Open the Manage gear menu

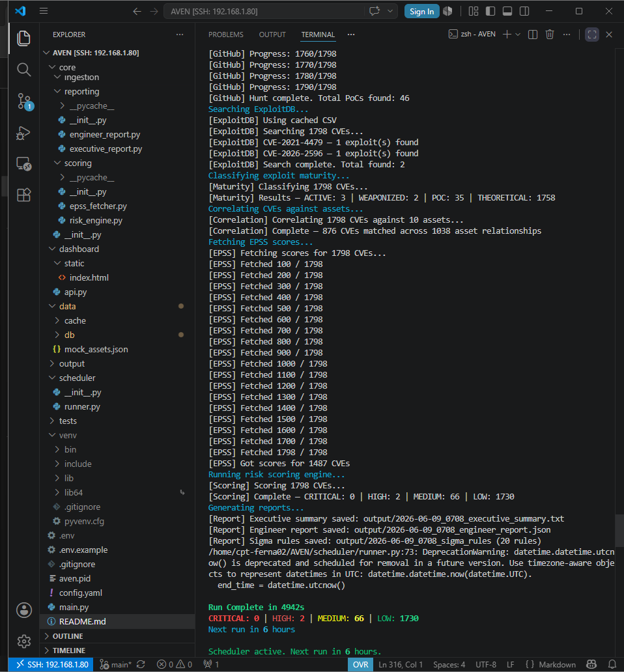(x=24, y=641)
